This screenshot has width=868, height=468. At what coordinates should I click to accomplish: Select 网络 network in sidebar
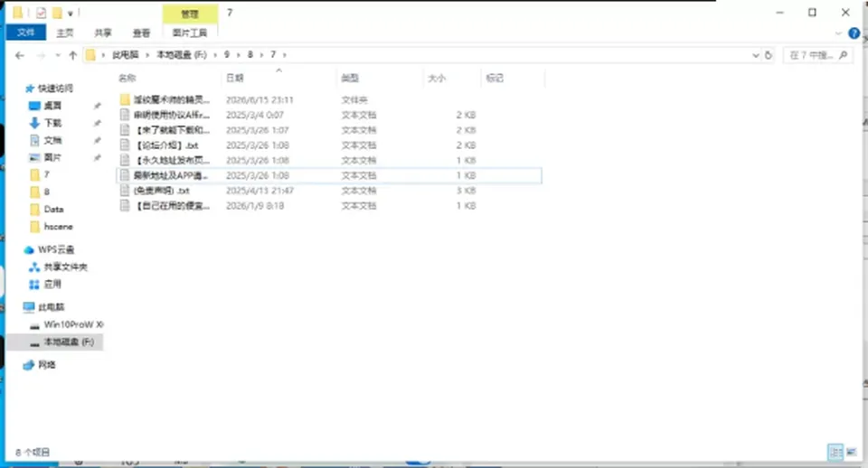[46, 365]
